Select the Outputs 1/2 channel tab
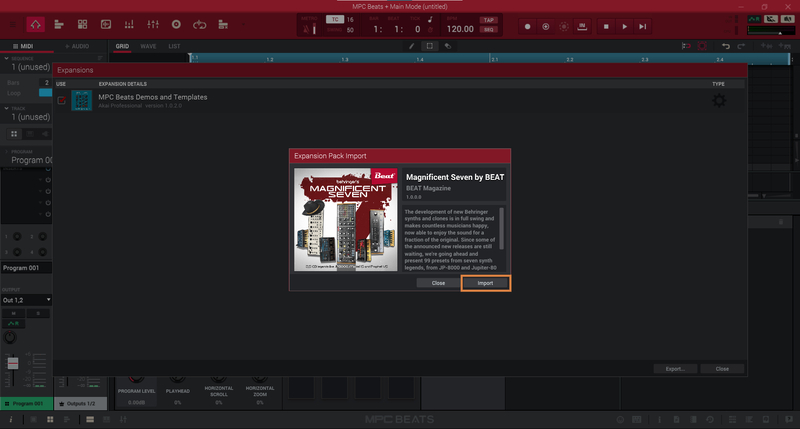Screen dimensions: 800x429 pyautogui.click(x=81, y=403)
